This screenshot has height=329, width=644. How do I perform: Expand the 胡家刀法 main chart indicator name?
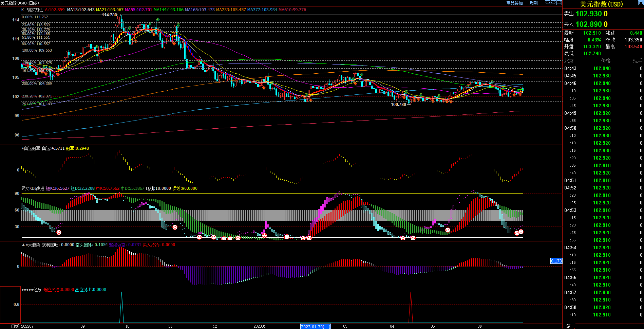(35, 10)
